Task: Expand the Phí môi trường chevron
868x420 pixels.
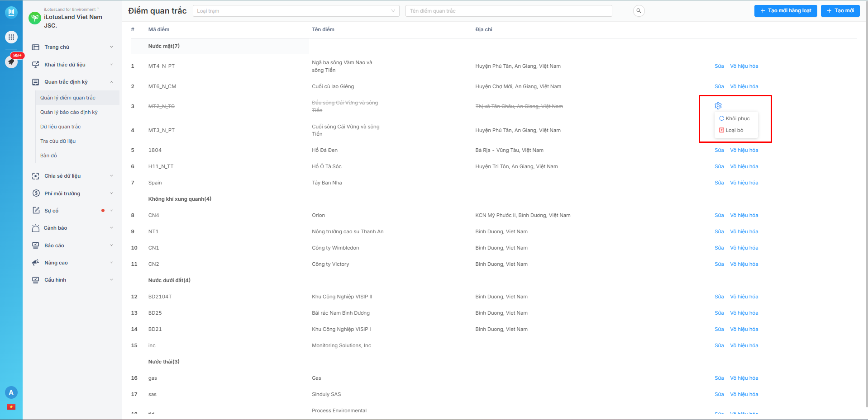Action: coord(111,193)
